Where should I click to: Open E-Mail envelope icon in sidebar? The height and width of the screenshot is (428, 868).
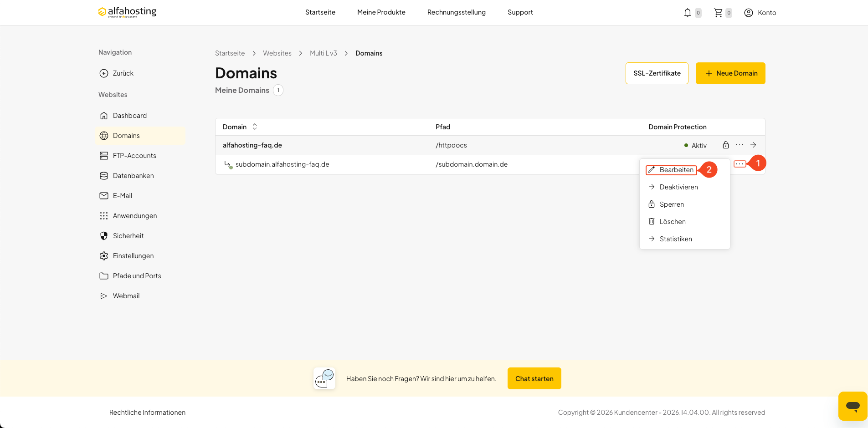[x=104, y=196]
